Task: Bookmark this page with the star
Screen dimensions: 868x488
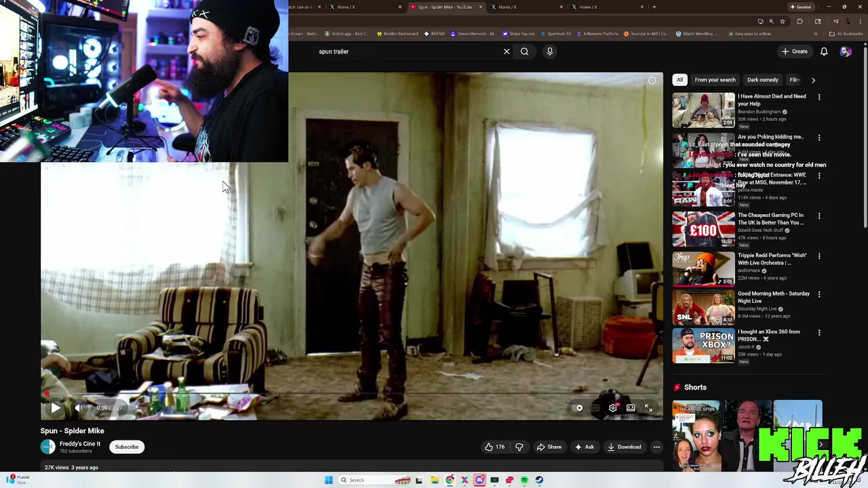Action: pos(783,22)
